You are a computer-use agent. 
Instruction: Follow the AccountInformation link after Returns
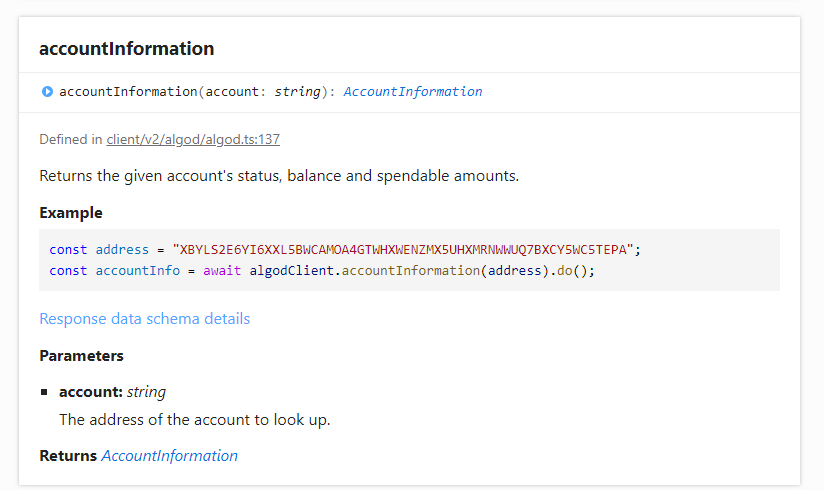point(170,456)
